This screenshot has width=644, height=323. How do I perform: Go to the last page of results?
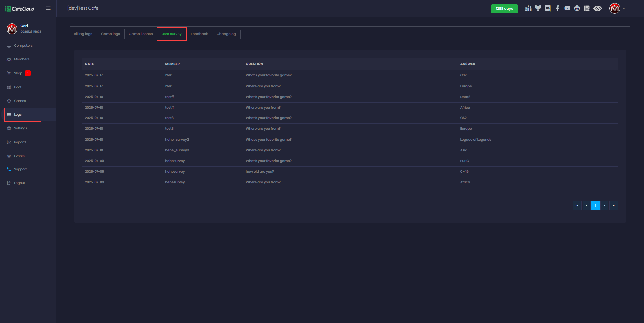pos(613,206)
